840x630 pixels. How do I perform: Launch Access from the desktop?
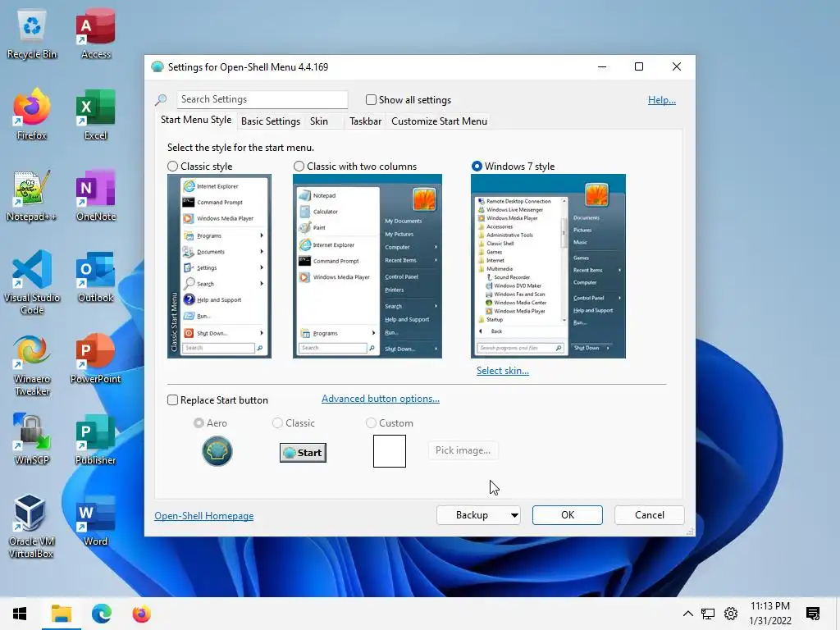[x=96, y=33]
